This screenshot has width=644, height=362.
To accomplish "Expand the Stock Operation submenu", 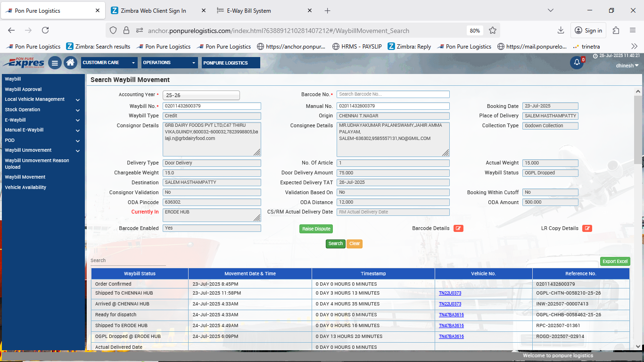I will [77, 110].
